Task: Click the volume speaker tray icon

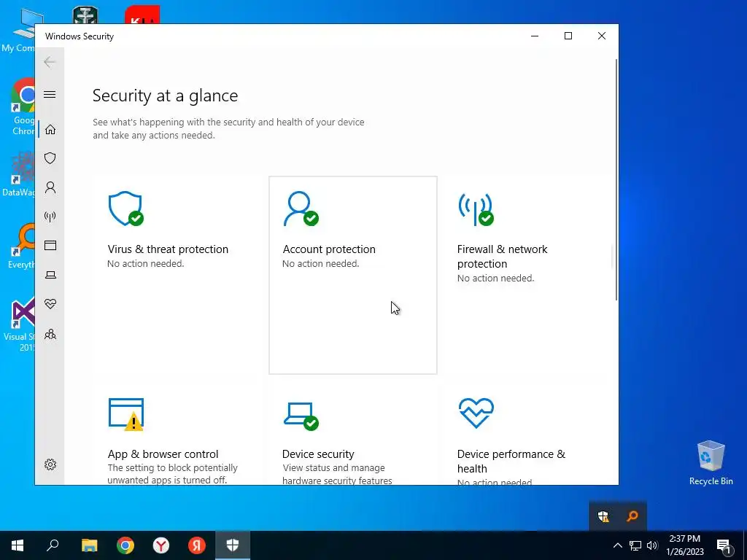Action: coord(652,545)
